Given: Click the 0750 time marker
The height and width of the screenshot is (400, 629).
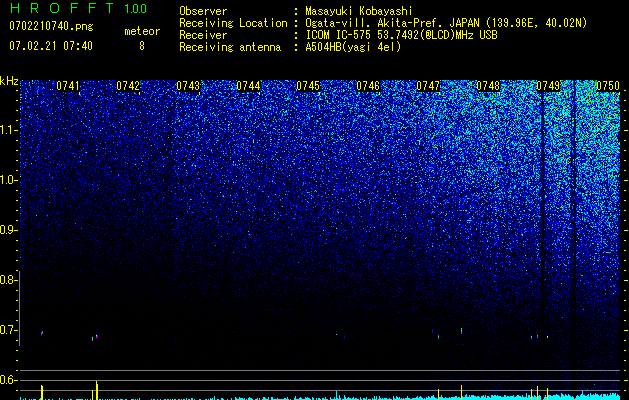Looking at the screenshot, I should (608, 86).
